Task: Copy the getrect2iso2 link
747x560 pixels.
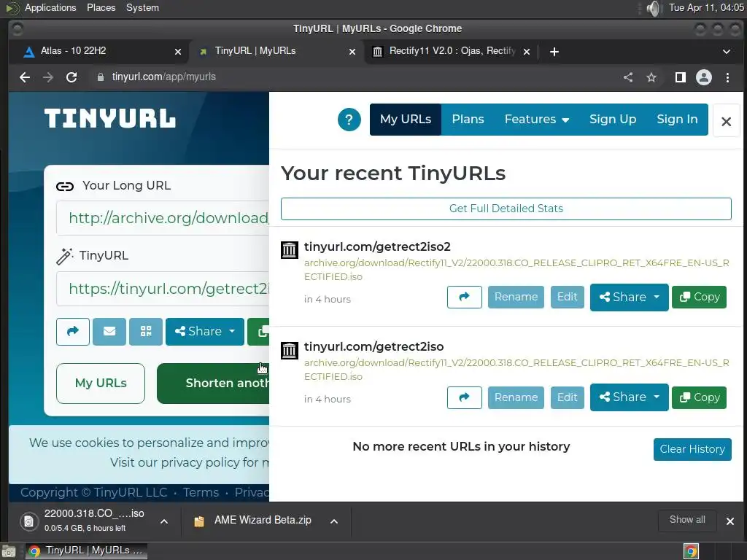Action: pyautogui.click(x=700, y=297)
